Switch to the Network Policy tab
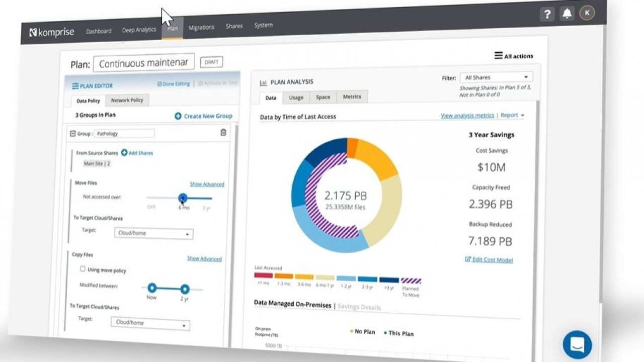The image size is (644, 362). coord(127,100)
